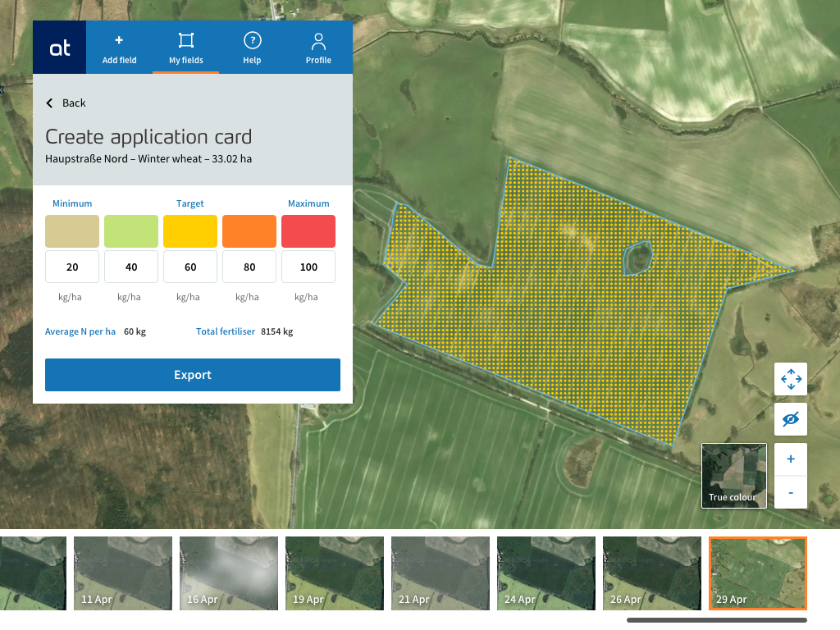Open the Profile icon
This screenshot has width=840, height=630.
point(318,38)
